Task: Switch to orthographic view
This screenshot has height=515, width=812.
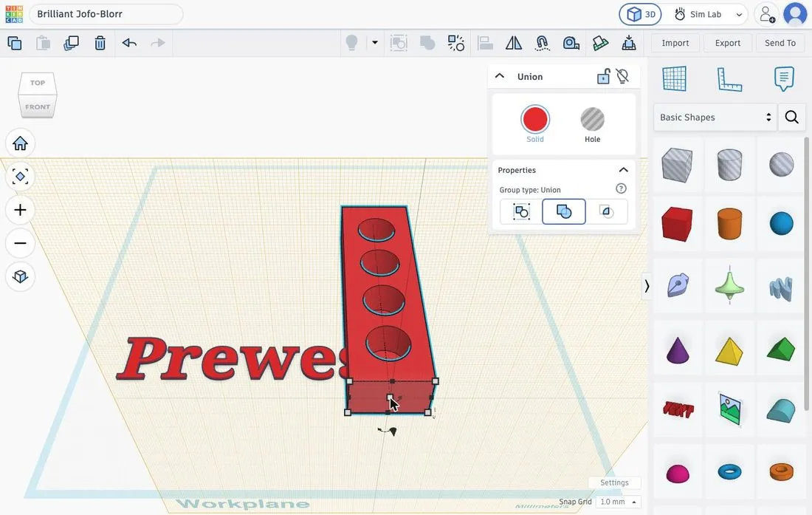Action: tap(20, 276)
